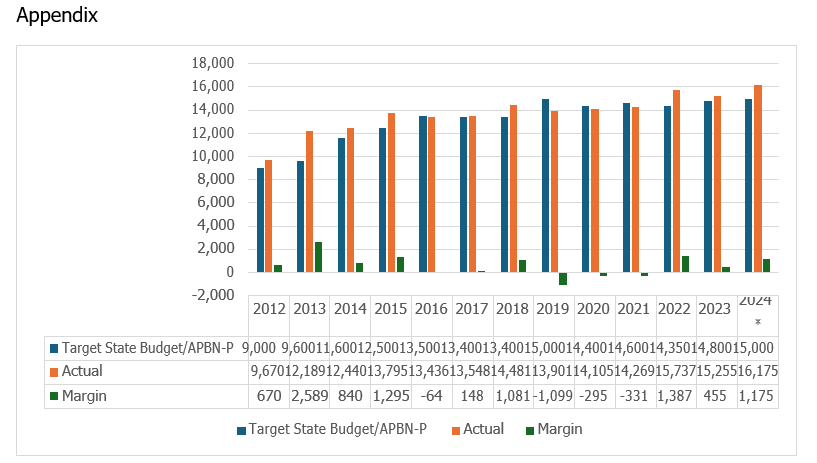Viewport: 817px width, 463px height.
Task: Click the 18,000 label on the vertical axis
Action: (x=211, y=63)
